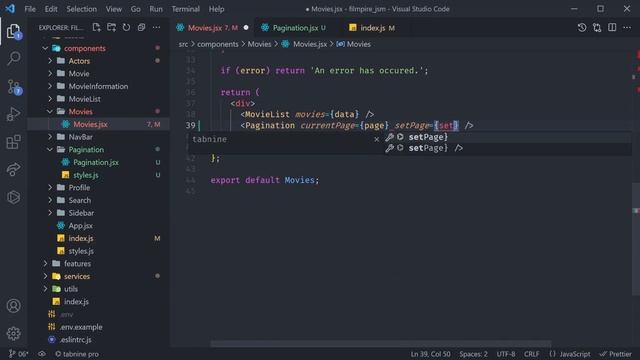Open the Help menu
The image size is (640, 360).
click(217, 9)
